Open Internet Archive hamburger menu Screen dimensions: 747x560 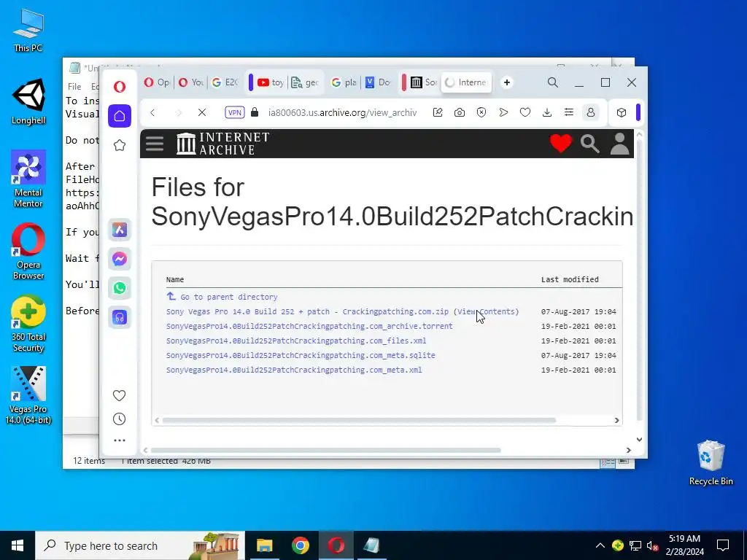(x=155, y=144)
